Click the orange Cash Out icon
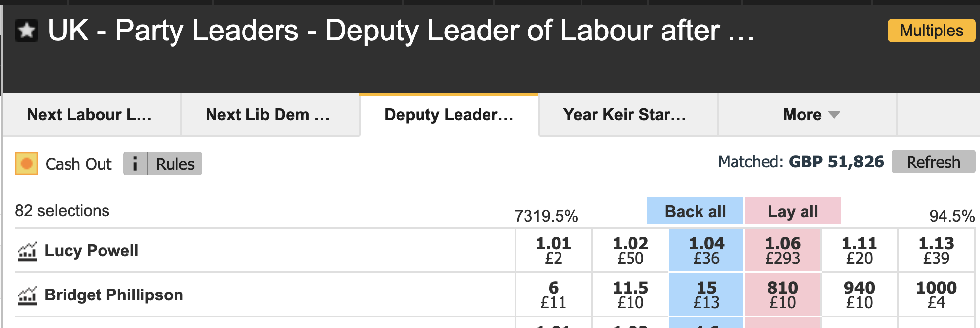 (x=27, y=164)
